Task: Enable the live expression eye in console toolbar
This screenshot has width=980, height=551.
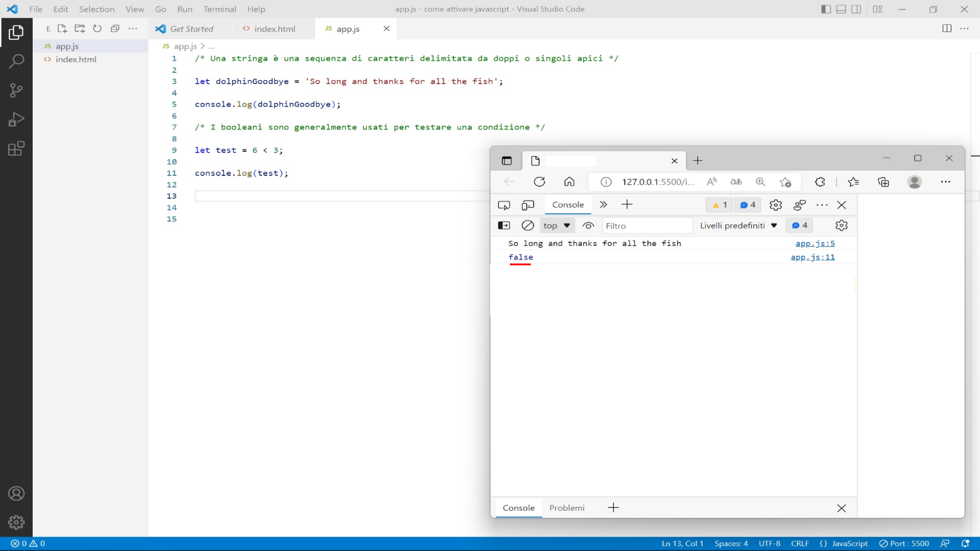Action: [588, 226]
